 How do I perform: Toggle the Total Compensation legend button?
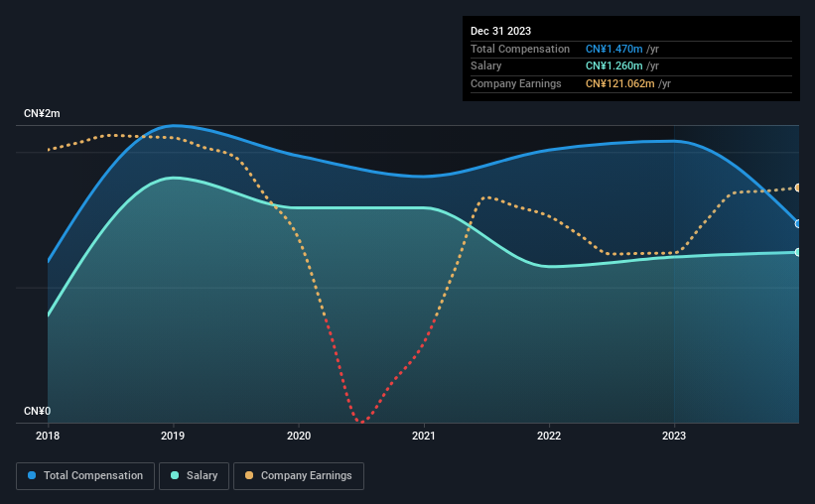pyautogui.click(x=85, y=475)
